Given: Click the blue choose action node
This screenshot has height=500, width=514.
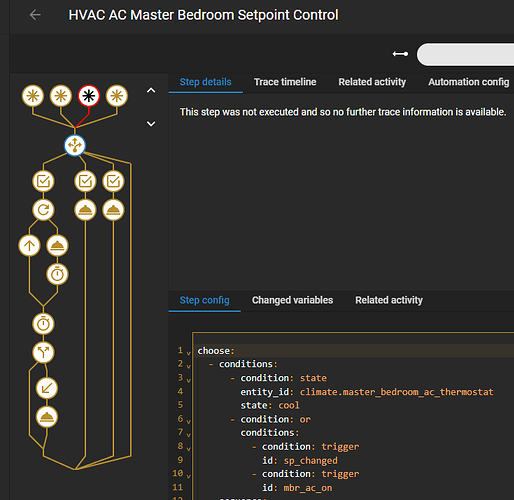Looking at the screenshot, I should point(75,145).
